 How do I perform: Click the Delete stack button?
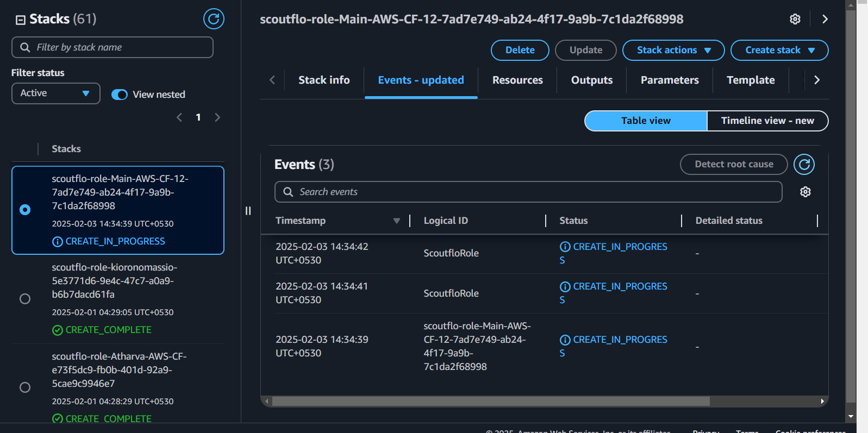pyautogui.click(x=520, y=50)
